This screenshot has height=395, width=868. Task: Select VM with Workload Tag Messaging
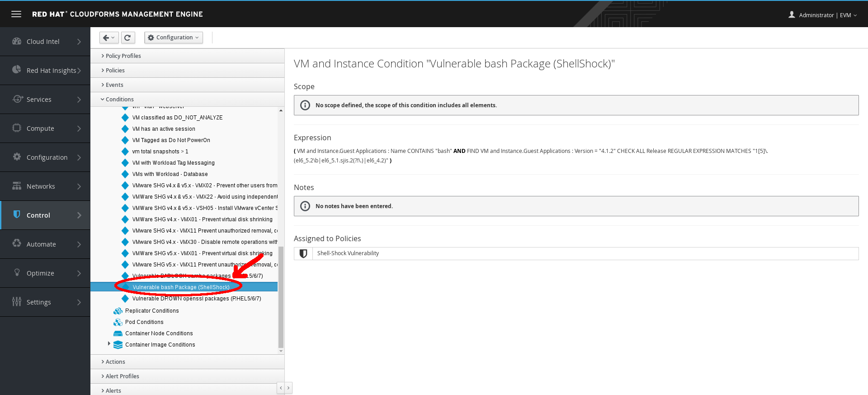[x=174, y=163]
